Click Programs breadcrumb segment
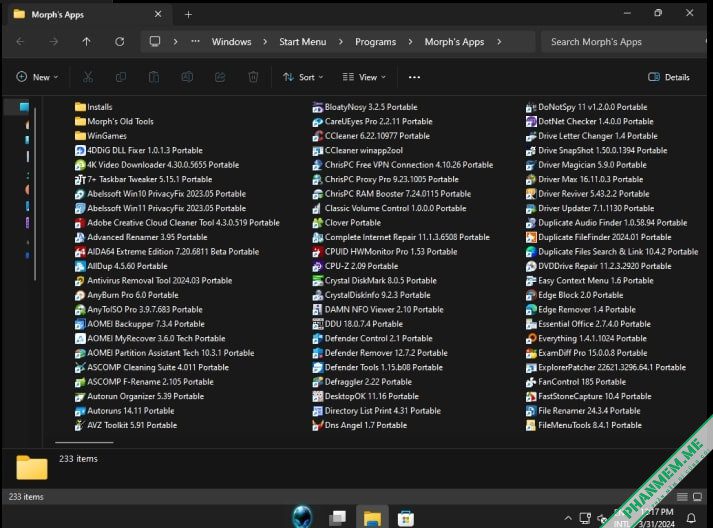 (376, 42)
